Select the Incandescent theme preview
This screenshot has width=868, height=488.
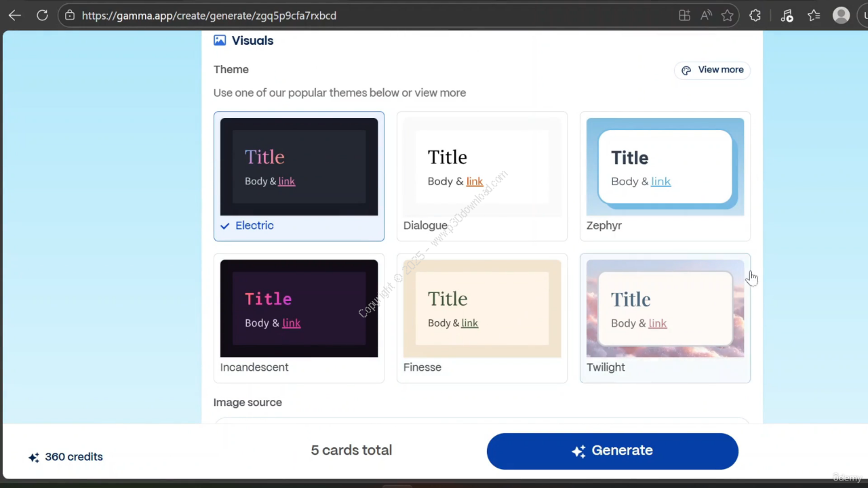(x=298, y=317)
